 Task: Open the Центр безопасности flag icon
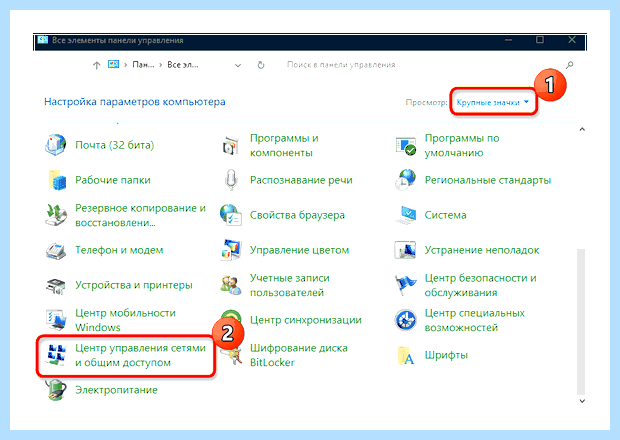coord(405,285)
